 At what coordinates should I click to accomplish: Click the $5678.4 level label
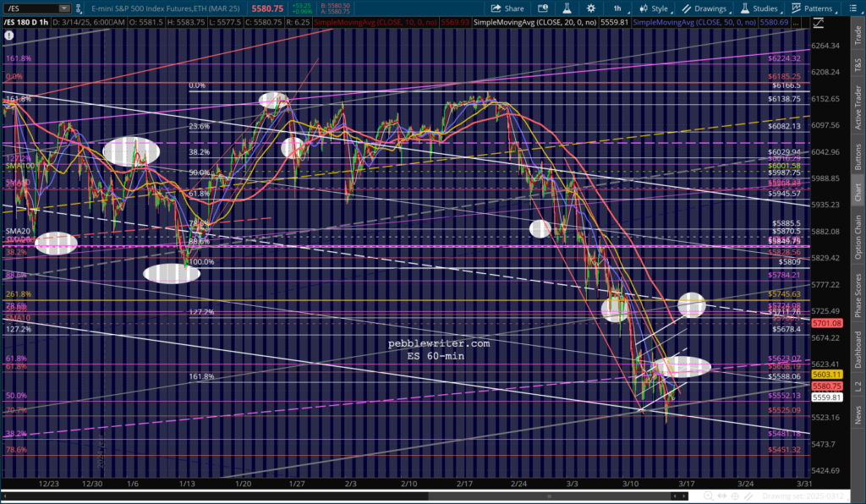pyautogui.click(x=787, y=330)
